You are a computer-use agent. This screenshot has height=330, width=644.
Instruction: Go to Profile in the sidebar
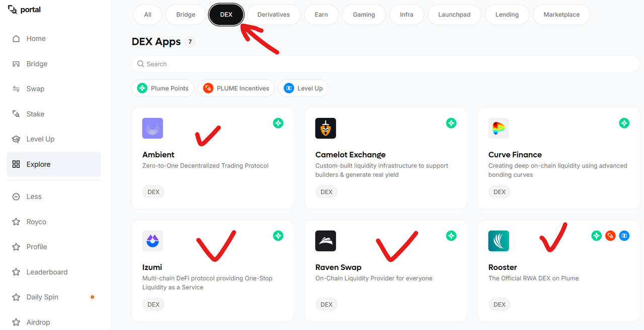pos(54,247)
